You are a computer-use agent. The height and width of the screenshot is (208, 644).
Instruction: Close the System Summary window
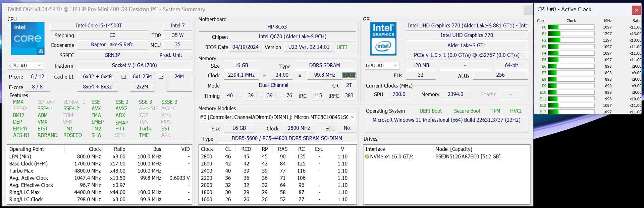point(528,10)
